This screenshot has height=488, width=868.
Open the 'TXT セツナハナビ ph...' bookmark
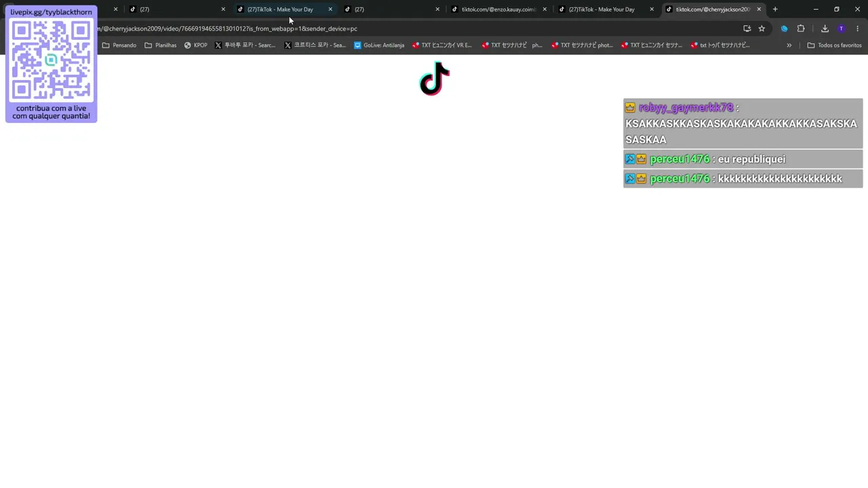pos(512,45)
